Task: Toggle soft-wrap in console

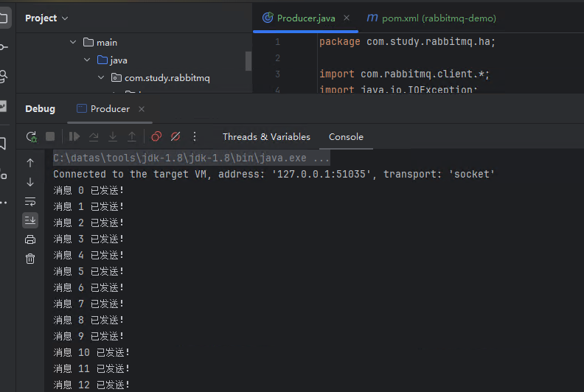Action: pyautogui.click(x=30, y=201)
